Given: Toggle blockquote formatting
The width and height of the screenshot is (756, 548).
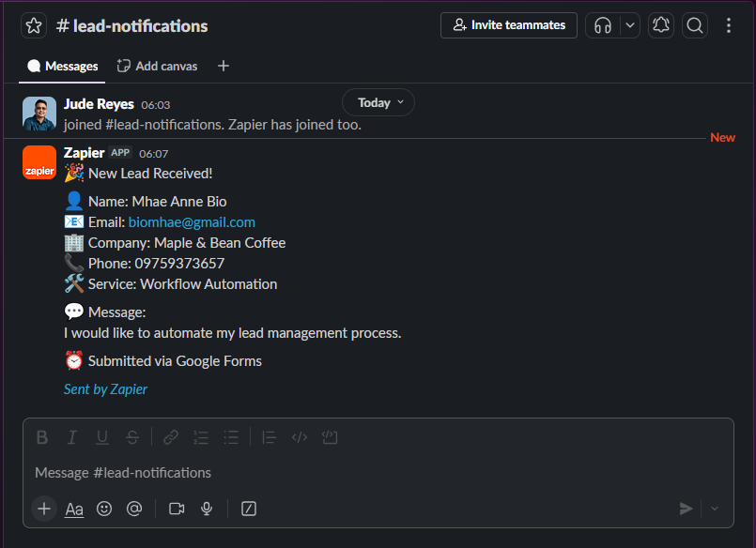Looking at the screenshot, I should pos(269,437).
